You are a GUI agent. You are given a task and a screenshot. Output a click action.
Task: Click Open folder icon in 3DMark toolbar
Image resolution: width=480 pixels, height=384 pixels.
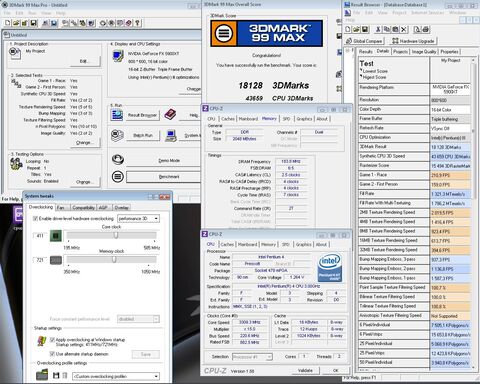coord(16,23)
